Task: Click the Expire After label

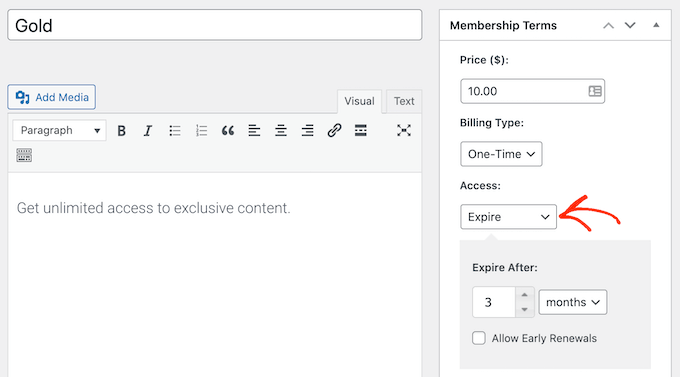Action: [x=505, y=268]
